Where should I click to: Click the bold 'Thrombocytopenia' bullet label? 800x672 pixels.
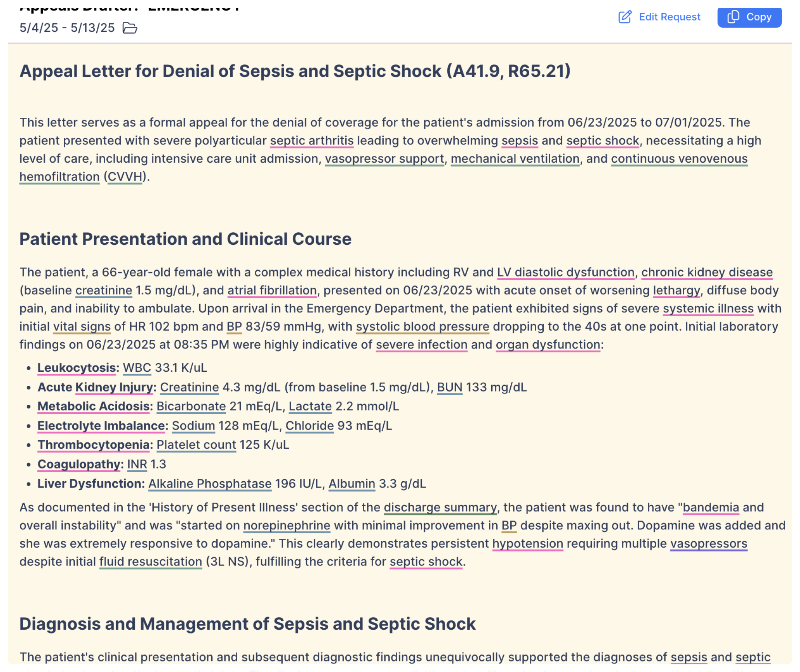[94, 445]
